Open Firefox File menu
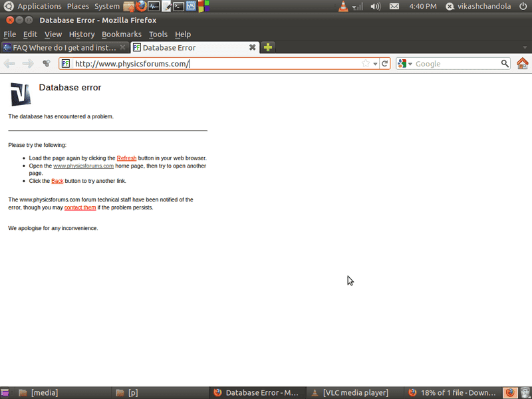The height and width of the screenshot is (399, 532). coord(10,35)
